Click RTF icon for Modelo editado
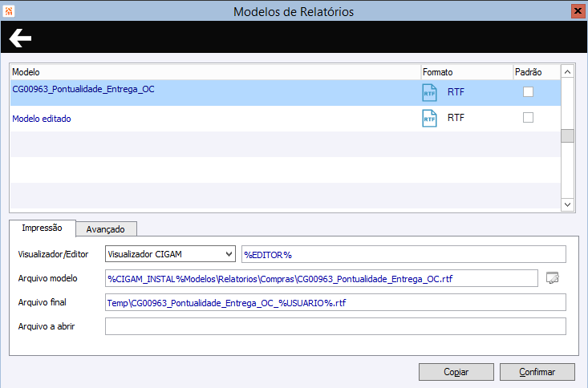Screen dimensions: 588x388 tap(429, 118)
